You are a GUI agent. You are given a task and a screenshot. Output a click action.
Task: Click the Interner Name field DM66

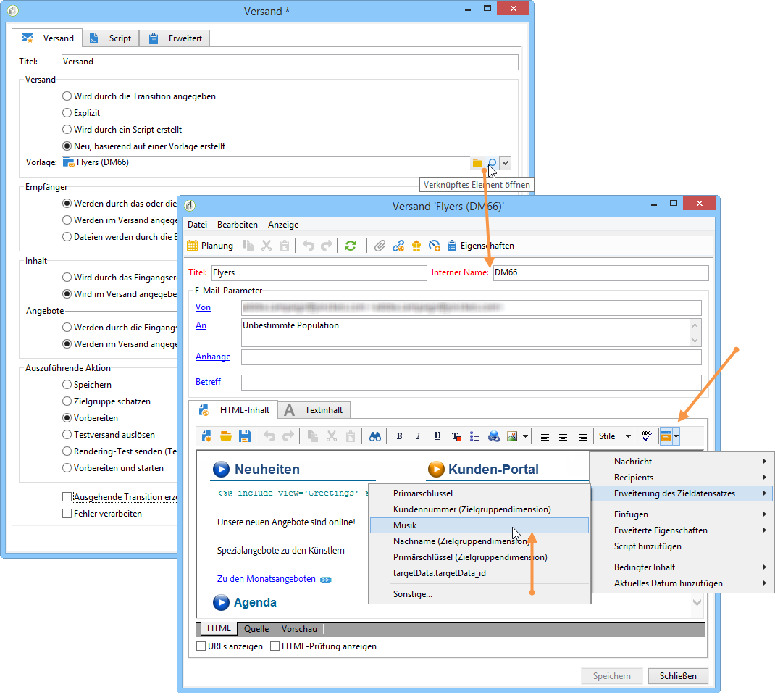tap(600, 273)
